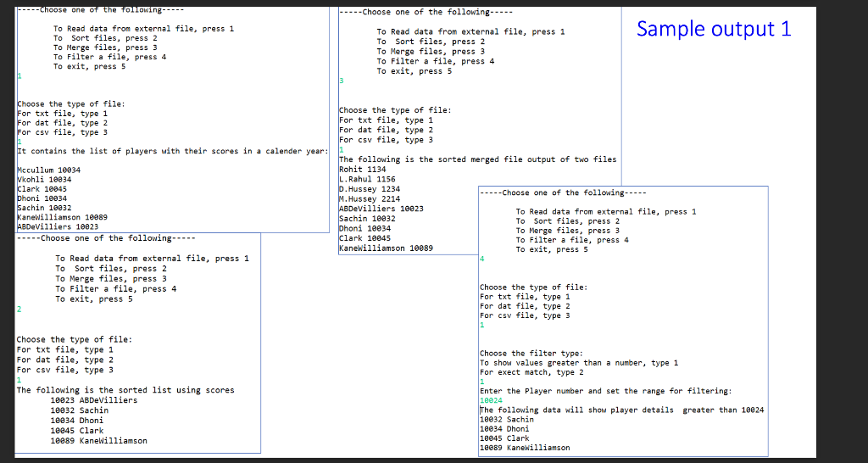Click "10034 Dhoni" in the filtered greater-than output
Viewport: 868px width, 463px height.
pos(504,429)
